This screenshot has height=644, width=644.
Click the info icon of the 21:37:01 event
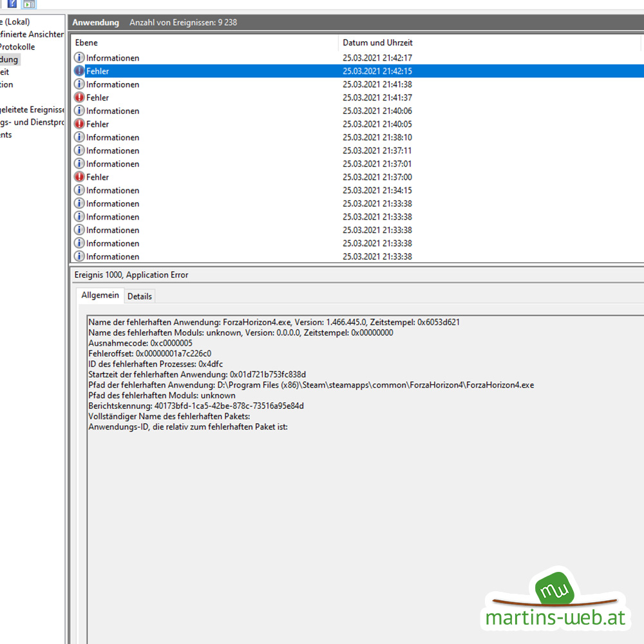pyautogui.click(x=79, y=164)
